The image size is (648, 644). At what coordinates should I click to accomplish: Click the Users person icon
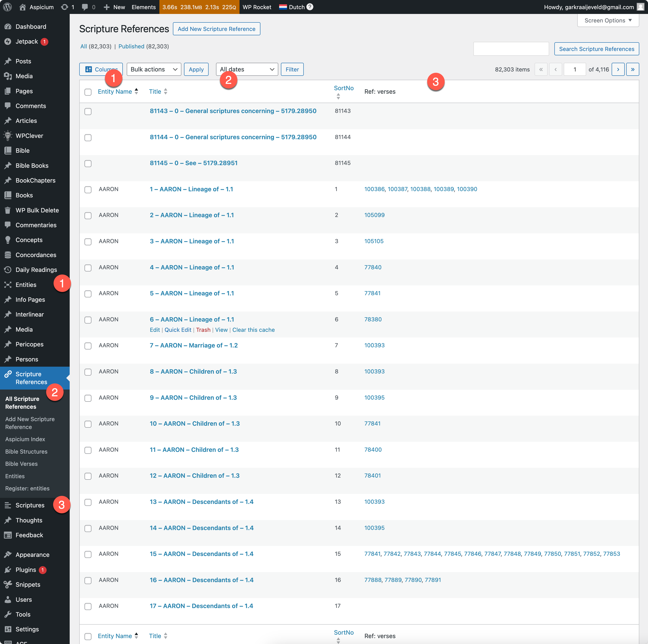coord(8,599)
